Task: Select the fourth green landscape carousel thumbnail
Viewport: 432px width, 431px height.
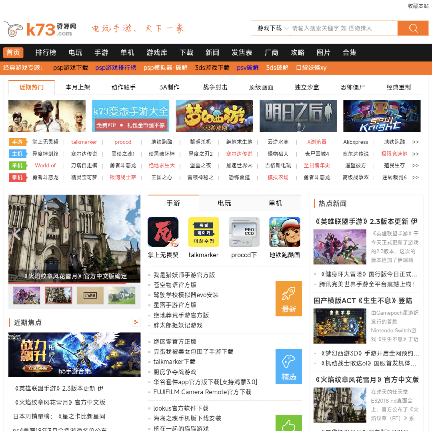Action: point(122,295)
